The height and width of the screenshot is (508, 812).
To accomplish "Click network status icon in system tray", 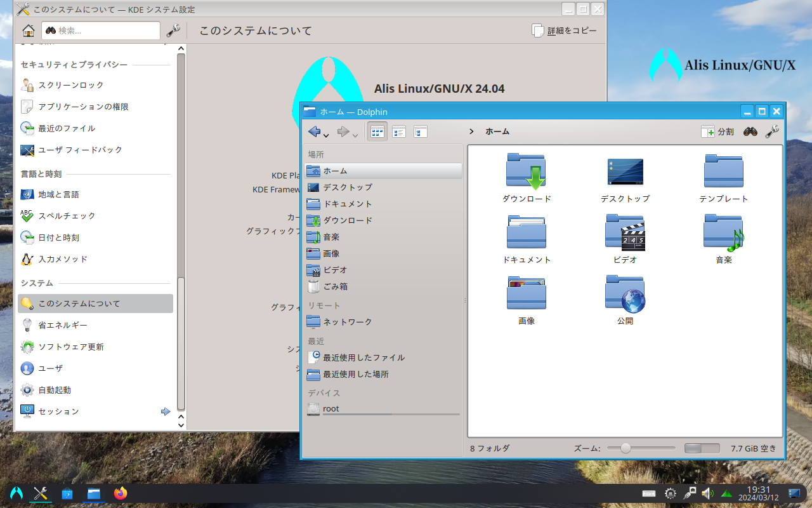I will tap(690, 493).
